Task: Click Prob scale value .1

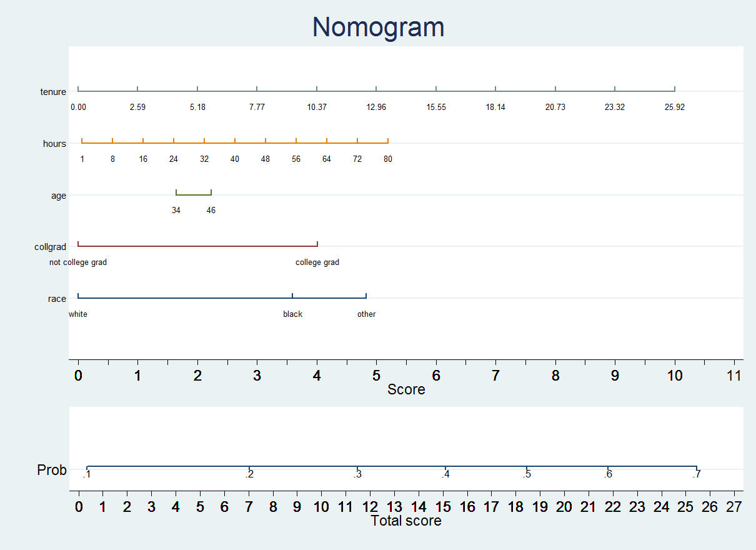Action: click(x=87, y=475)
